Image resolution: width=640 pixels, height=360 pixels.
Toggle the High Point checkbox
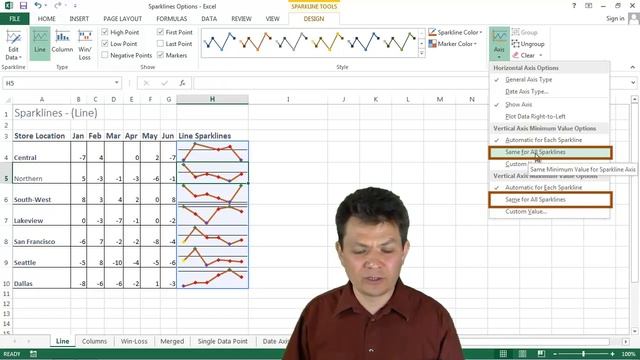pos(105,32)
